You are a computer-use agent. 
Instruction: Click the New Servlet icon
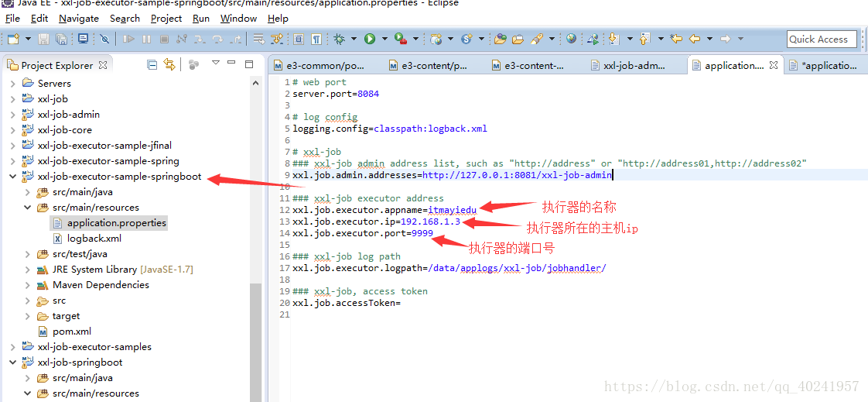(466, 39)
